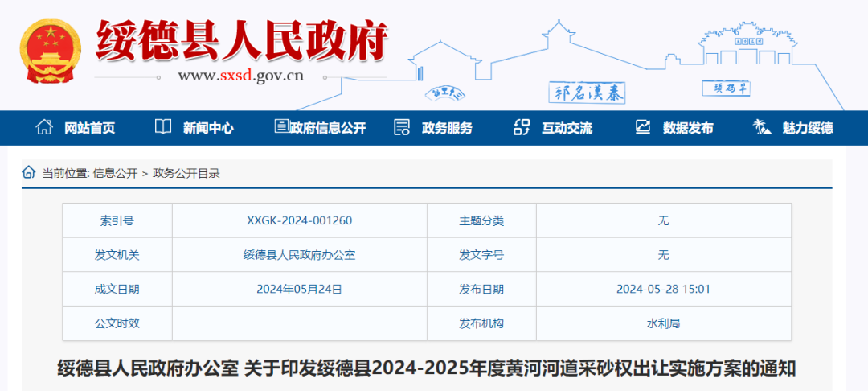Click the list icon beside 政务服务
868x391 pixels.
tap(402, 127)
